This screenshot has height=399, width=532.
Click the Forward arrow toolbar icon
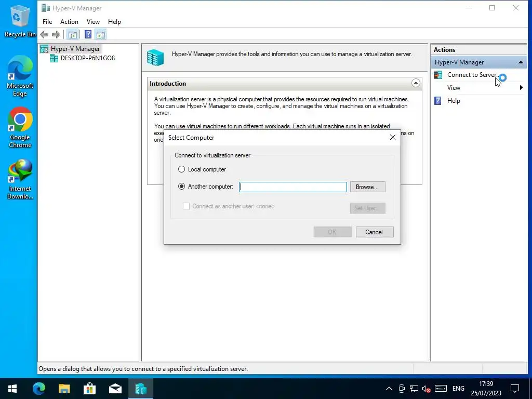click(56, 34)
